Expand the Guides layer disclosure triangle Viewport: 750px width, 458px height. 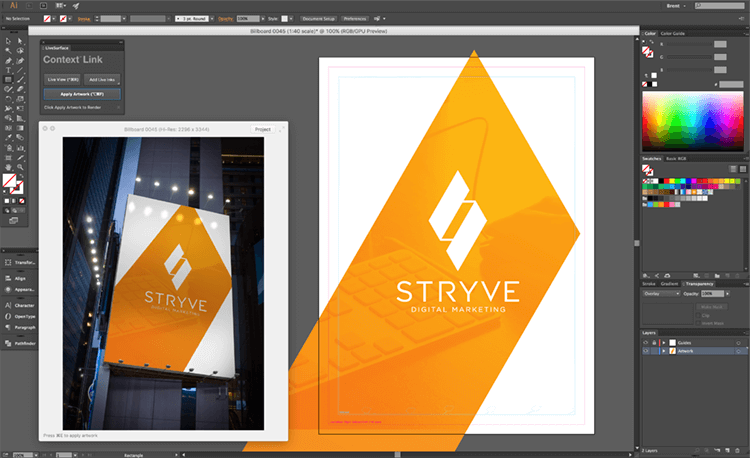(664, 343)
